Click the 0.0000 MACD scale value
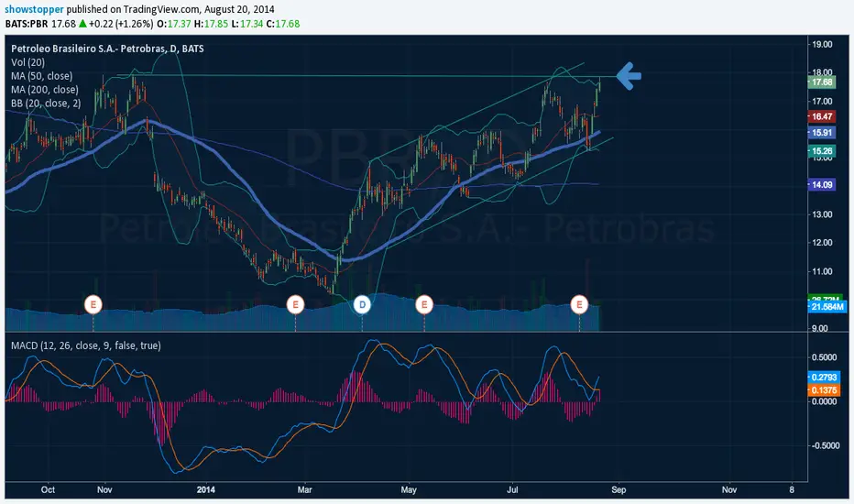The image size is (854, 504). click(x=824, y=401)
